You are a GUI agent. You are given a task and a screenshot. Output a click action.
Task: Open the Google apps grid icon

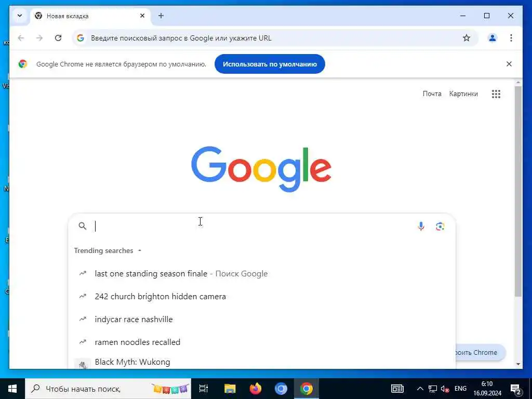pyautogui.click(x=496, y=94)
